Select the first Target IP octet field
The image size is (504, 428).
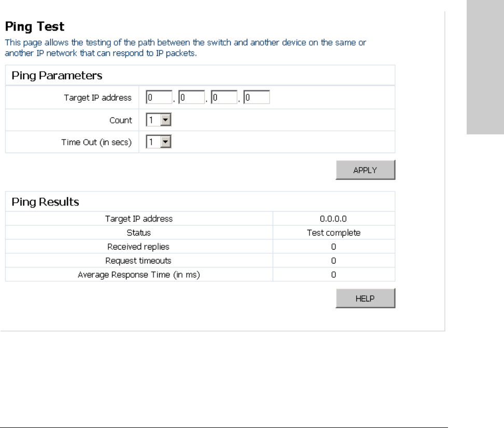tap(159, 97)
